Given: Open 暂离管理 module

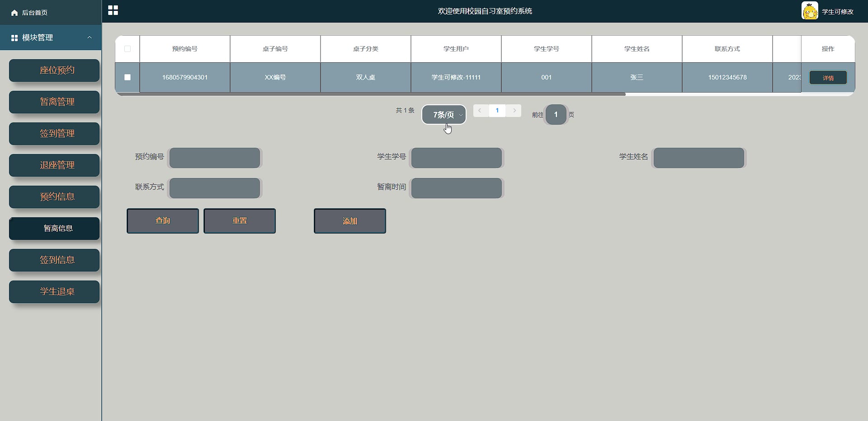Looking at the screenshot, I should click(x=54, y=102).
